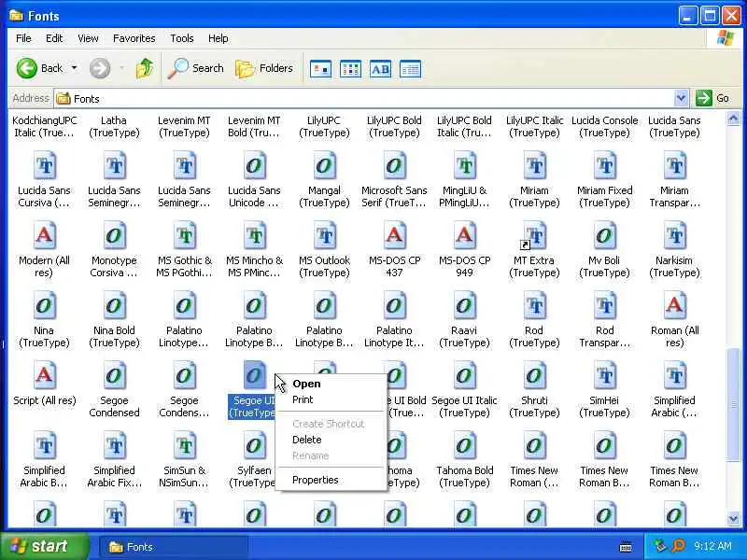This screenshot has width=747, height=560.
Task: Choose Properties in the context menu
Action: [331, 480]
